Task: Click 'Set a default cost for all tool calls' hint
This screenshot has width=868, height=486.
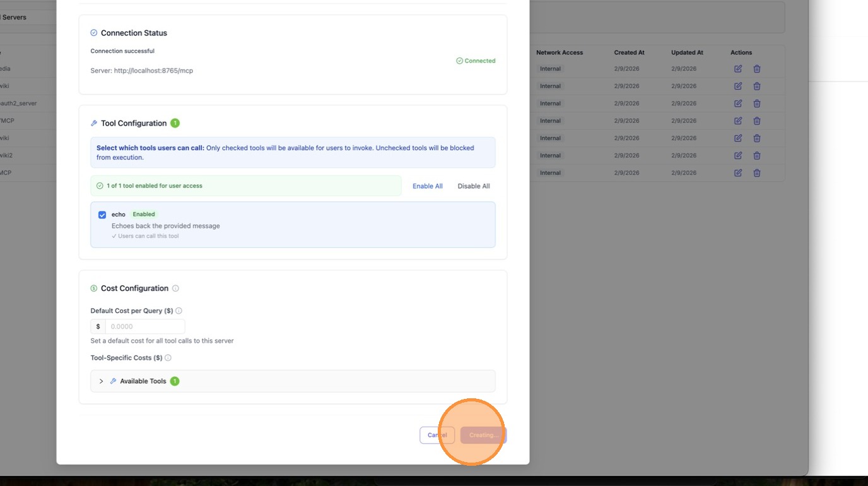Action: [x=162, y=341]
